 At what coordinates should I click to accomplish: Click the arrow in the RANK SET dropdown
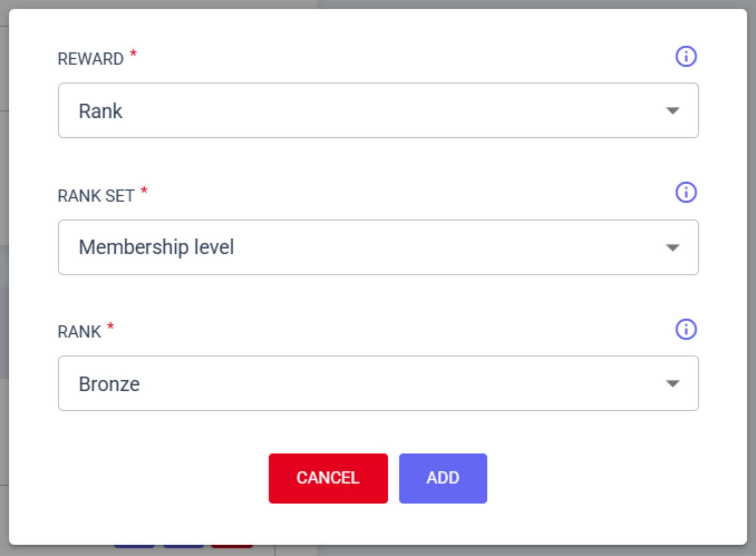click(672, 248)
